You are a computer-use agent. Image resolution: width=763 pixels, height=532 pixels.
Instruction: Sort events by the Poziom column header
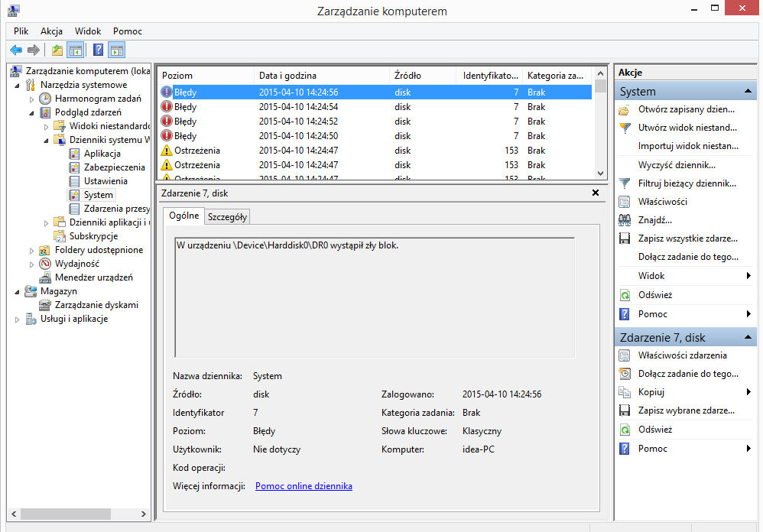(x=206, y=76)
